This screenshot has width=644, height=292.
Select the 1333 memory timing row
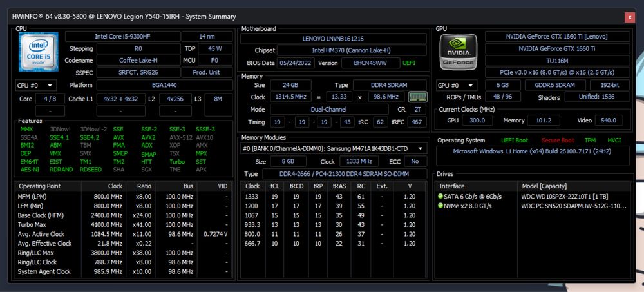coord(334,197)
